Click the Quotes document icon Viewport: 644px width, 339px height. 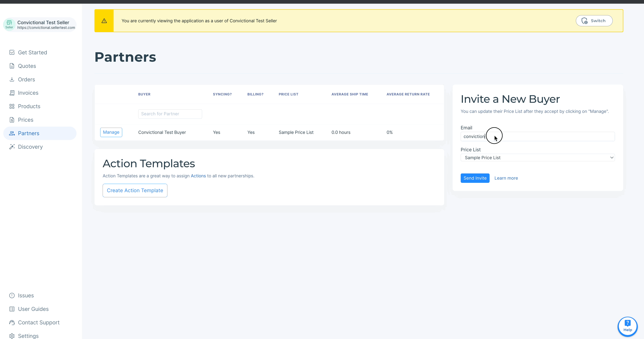(x=12, y=66)
